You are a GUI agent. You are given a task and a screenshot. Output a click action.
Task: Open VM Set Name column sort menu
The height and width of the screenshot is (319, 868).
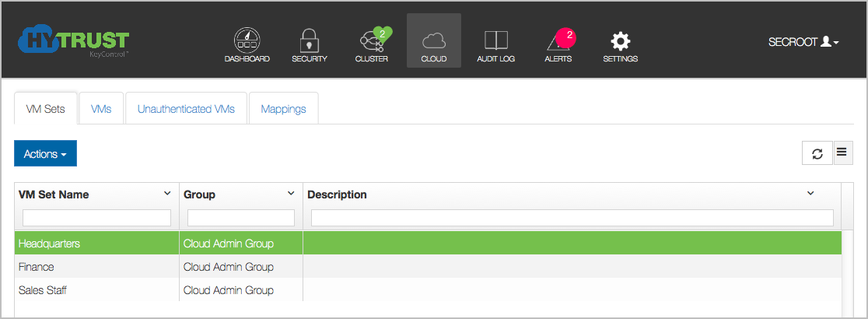(167, 194)
